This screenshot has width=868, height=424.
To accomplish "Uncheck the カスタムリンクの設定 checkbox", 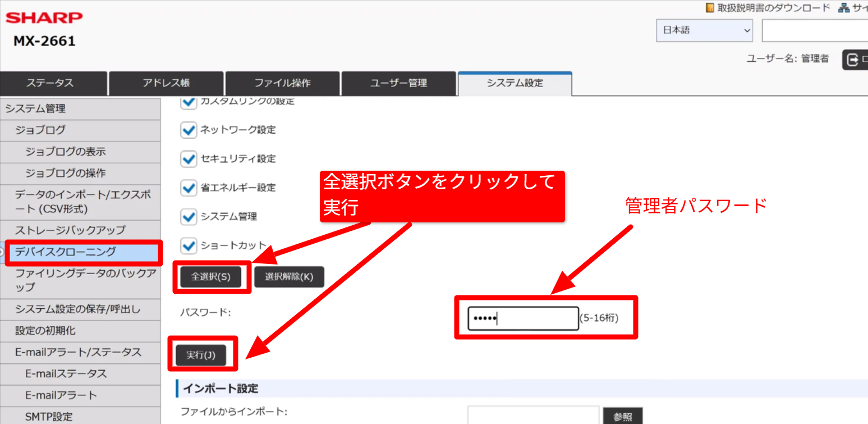I will pos(189,102).
